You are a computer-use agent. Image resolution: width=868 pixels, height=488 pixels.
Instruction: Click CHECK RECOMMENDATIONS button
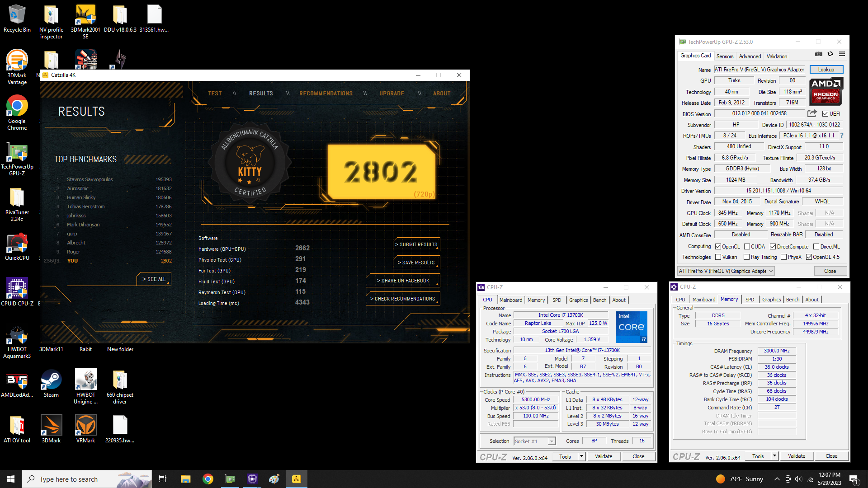(403, 299)
